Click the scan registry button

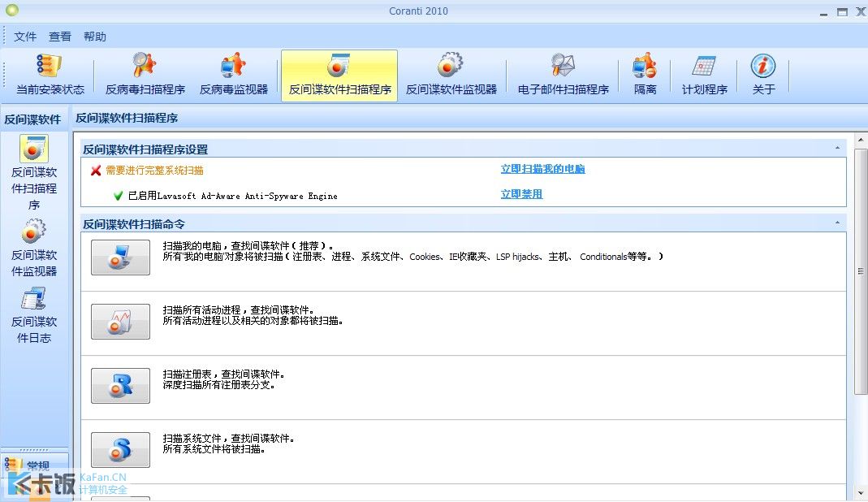pyautogui.click(x=120, y=386)
